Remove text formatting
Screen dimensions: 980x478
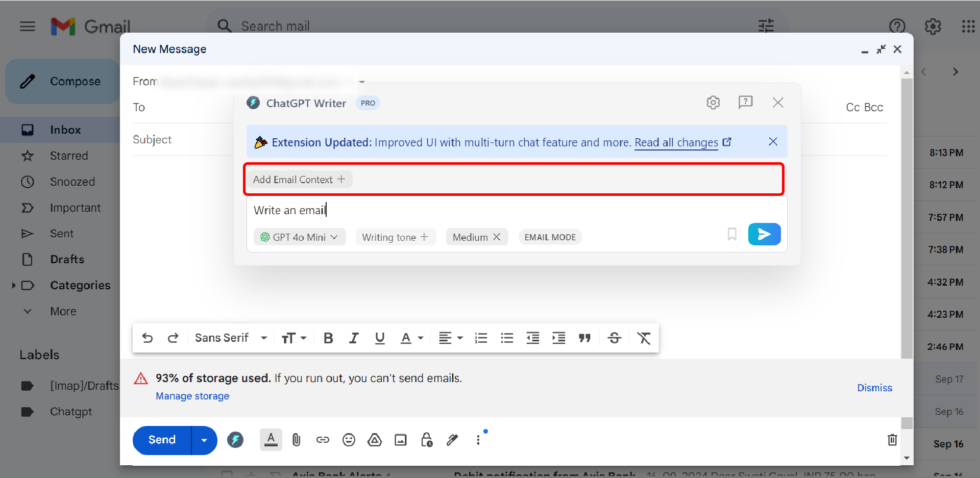644,338
